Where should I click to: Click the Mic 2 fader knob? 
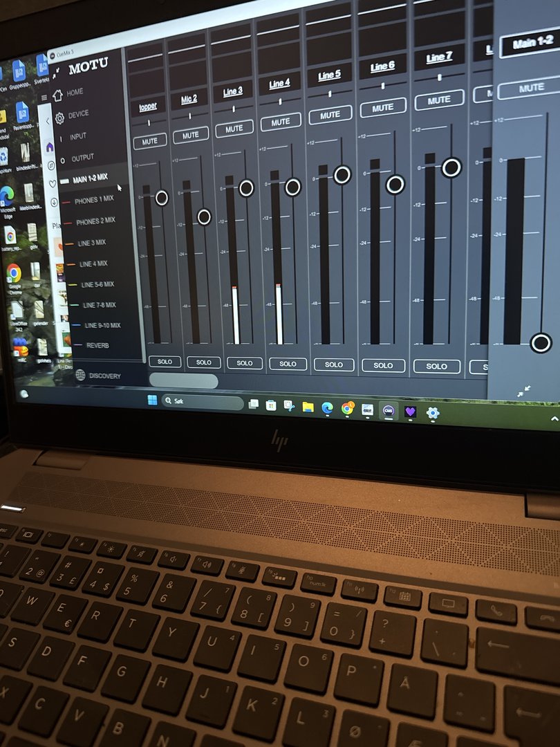[204, 216]
